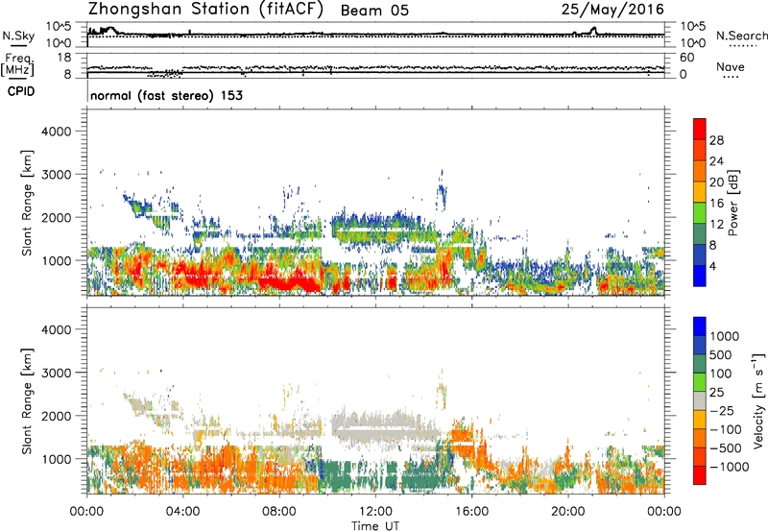The width and height of the screenshot is (768, 532).
Task: Pick the grey -25 to 25 velocity segment
Action: coord(700,400)
